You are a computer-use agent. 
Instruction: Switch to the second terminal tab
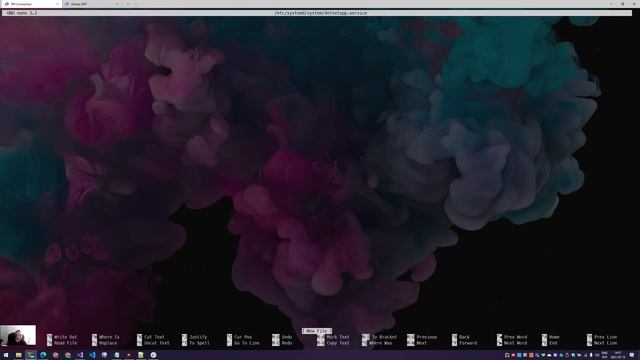click(92, 4)
